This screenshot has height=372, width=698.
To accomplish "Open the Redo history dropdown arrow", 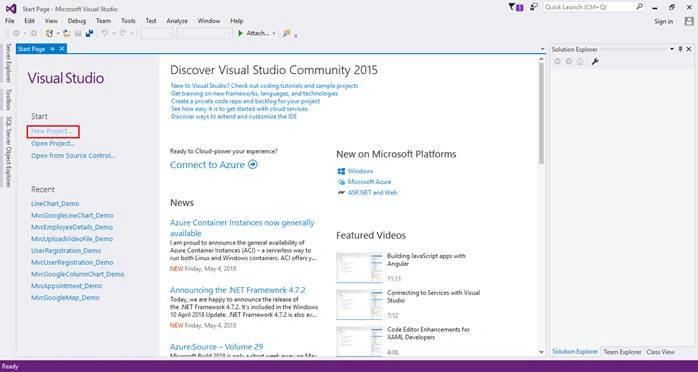I will (132, 33).
